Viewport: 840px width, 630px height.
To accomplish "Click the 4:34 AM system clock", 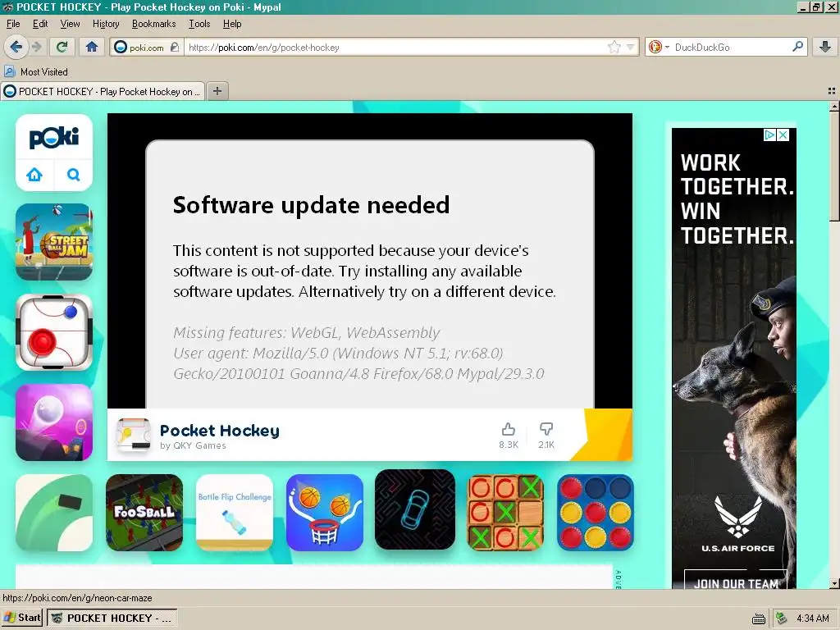I will click(813, 619).
